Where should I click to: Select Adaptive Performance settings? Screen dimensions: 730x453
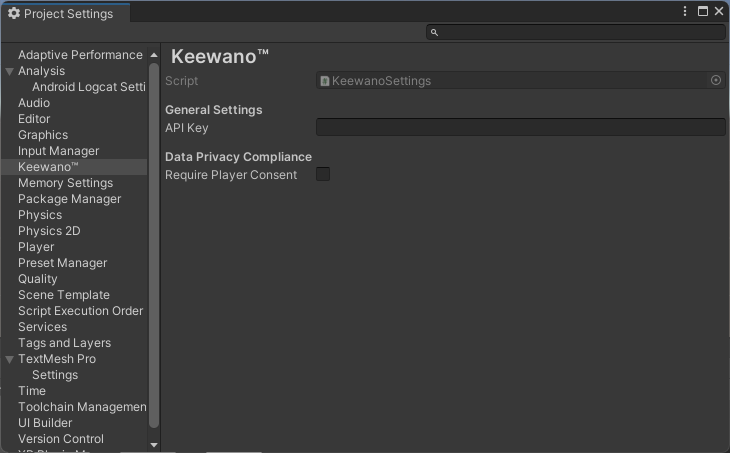point(80,55)
